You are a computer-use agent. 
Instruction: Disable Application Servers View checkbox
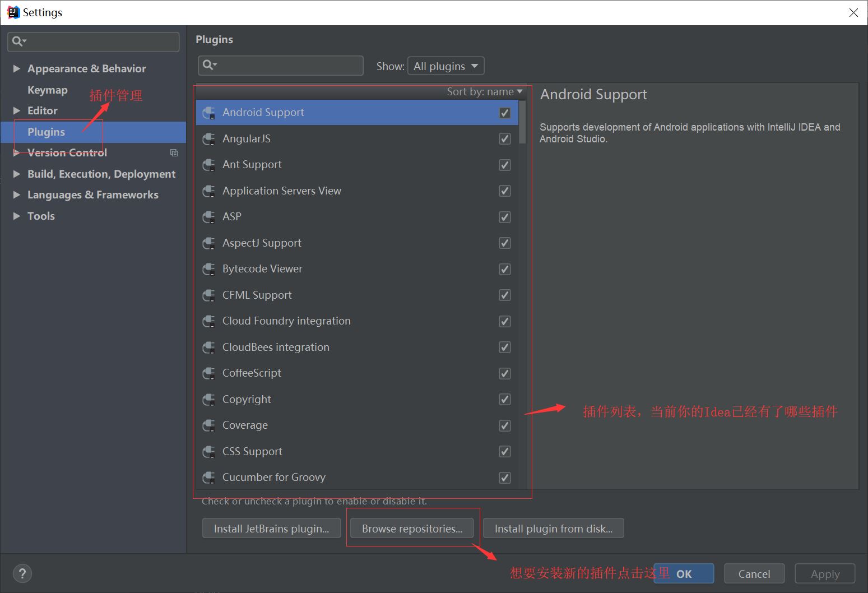pos(505,191)
